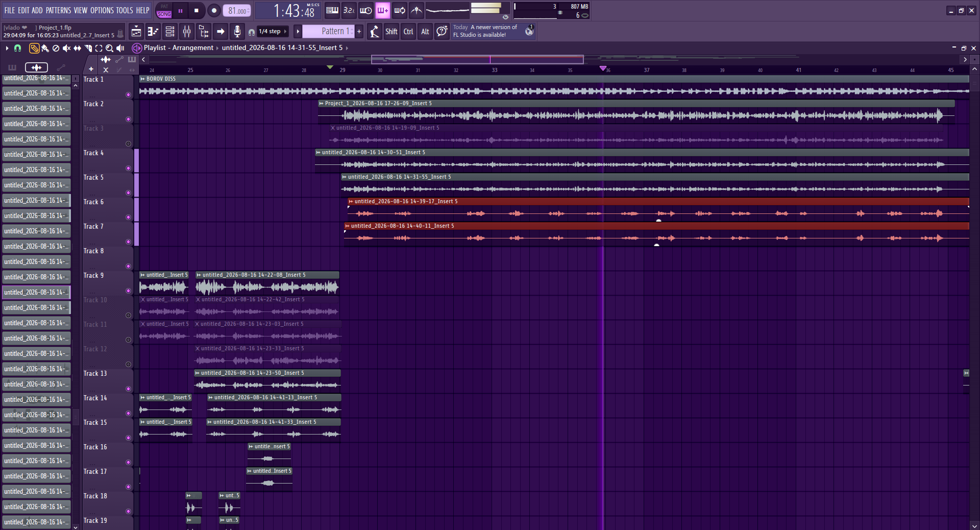Open the Channel rack icon
980x530 pixels.
(170, 32)
